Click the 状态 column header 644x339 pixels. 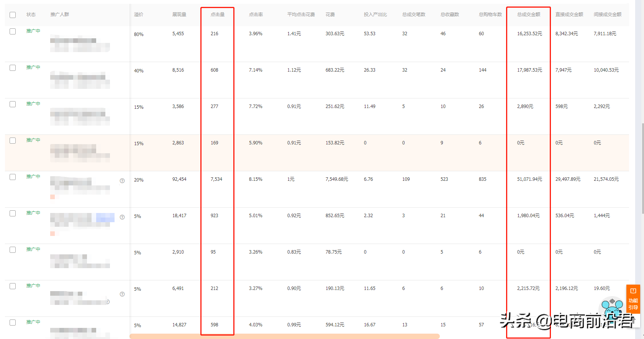tap(31, 15)
